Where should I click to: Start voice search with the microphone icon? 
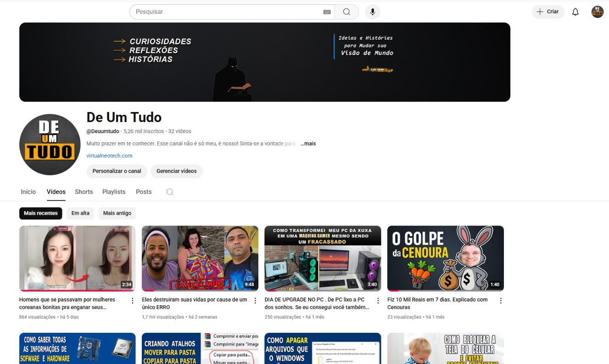(x=373, y=12)
